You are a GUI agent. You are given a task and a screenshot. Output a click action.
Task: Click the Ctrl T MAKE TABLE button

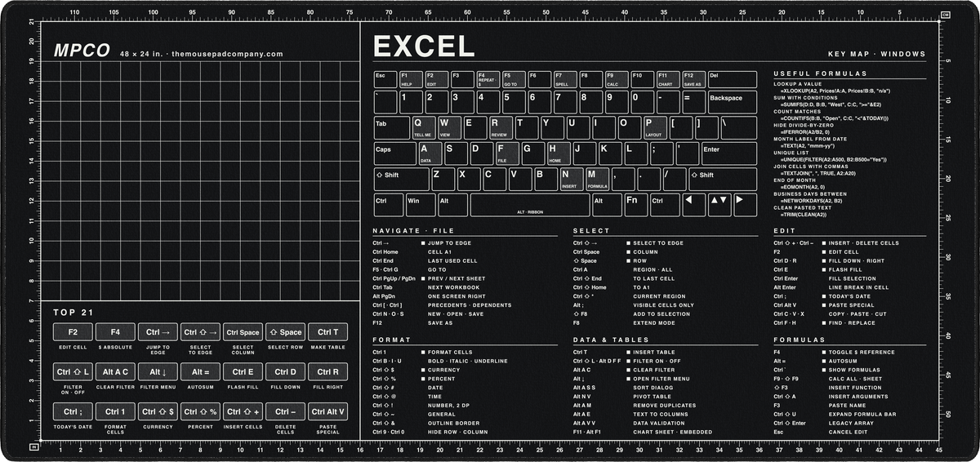pos(328,332)
